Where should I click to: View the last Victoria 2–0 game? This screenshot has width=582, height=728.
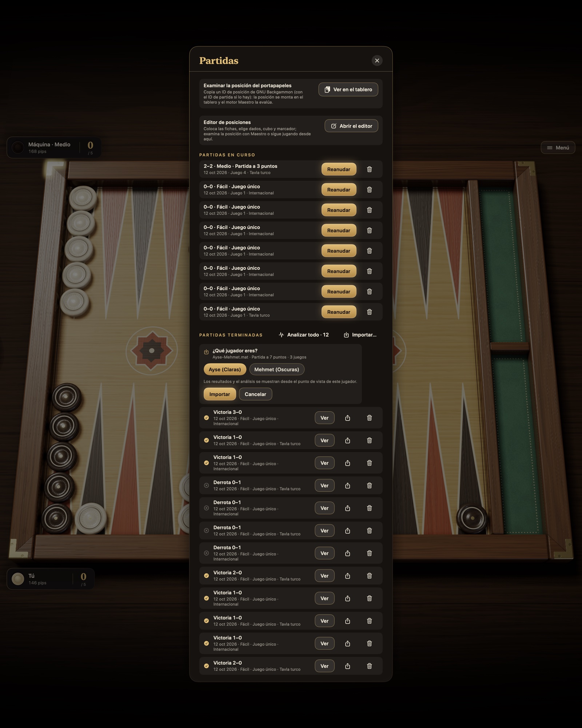[x=324, y=666]
